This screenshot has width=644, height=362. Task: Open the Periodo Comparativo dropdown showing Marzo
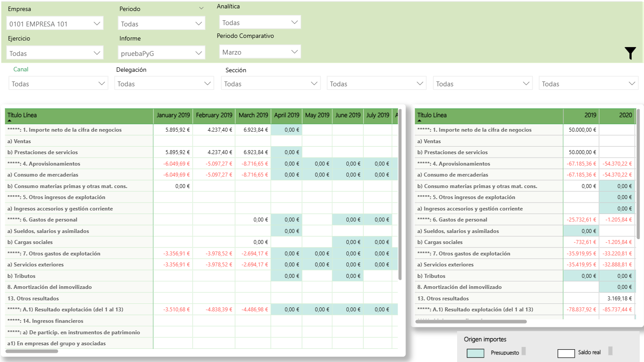point(260,52)
